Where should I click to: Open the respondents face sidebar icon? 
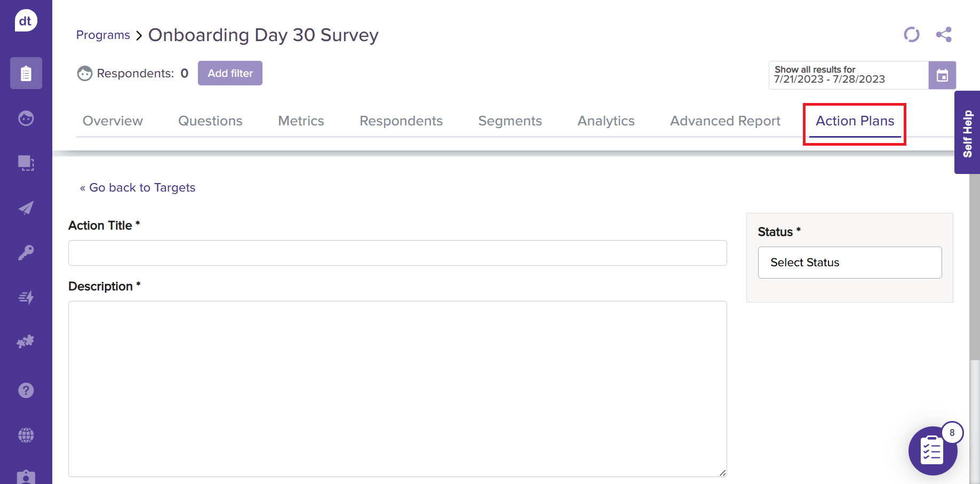point(26,118)
